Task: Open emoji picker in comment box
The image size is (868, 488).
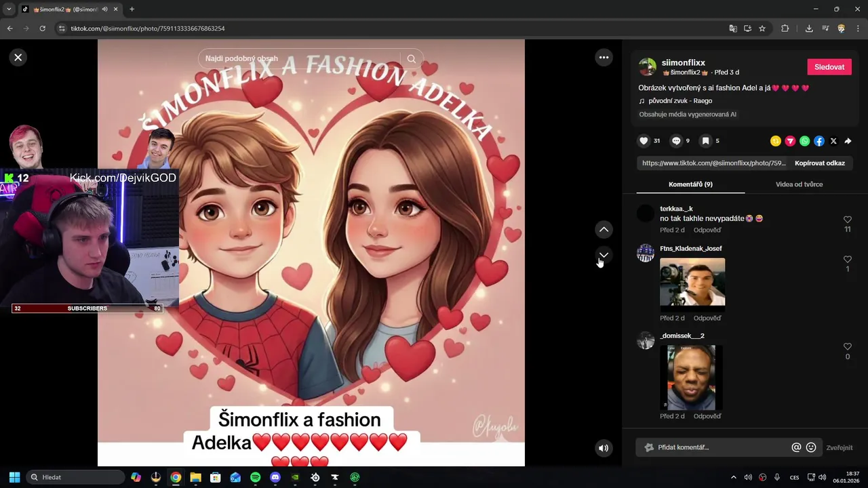Action: click(811, 447)
